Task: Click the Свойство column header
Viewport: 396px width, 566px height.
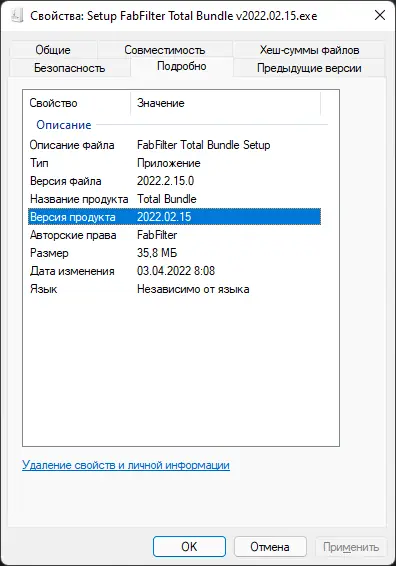Action: click(x=76, y=103)
